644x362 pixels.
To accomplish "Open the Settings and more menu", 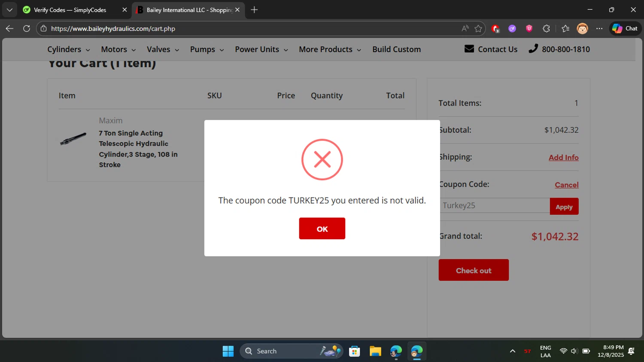I will click(x=599, y=28).
